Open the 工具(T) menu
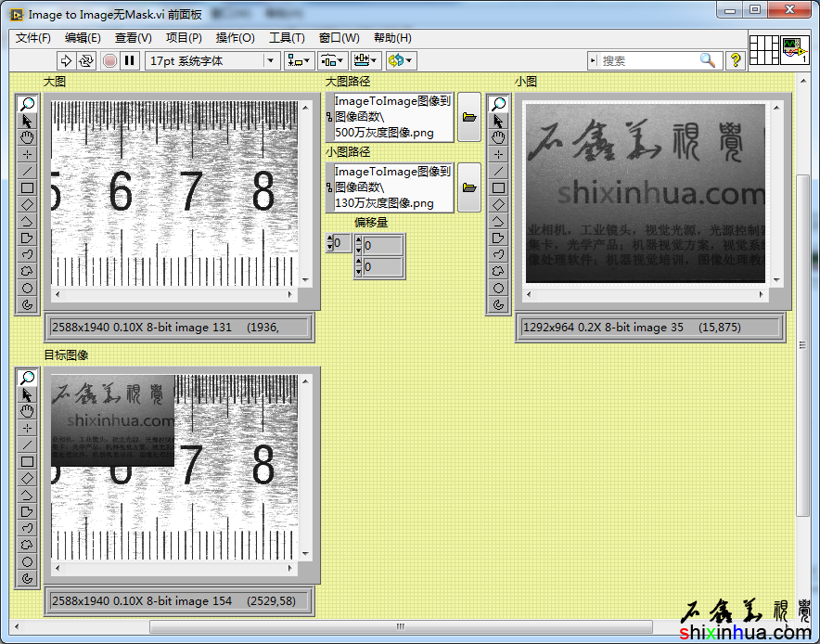This screenshot has width=820, height=644. point(287,38)
